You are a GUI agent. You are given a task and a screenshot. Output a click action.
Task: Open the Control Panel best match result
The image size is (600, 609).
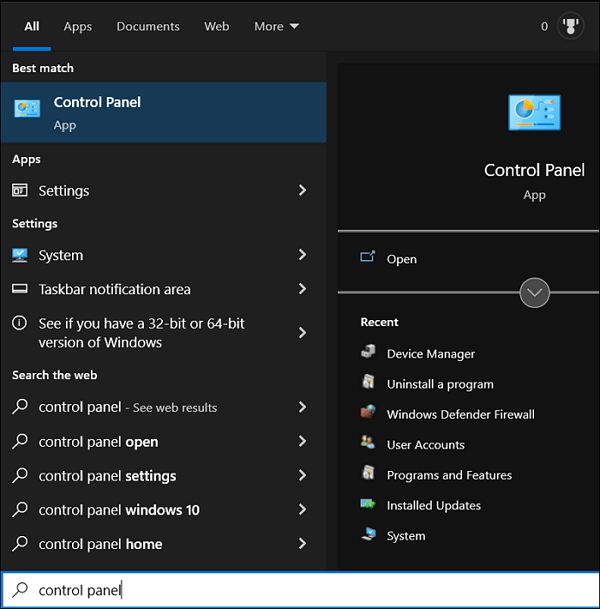click(163, 112)
